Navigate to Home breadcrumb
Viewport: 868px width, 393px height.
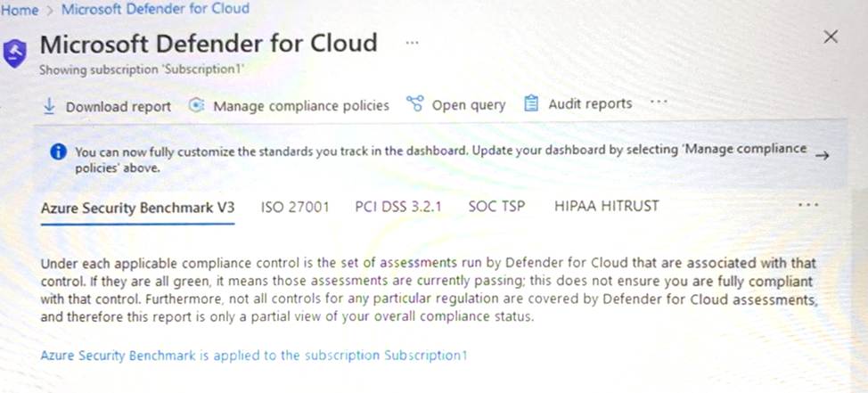(20, 9)
